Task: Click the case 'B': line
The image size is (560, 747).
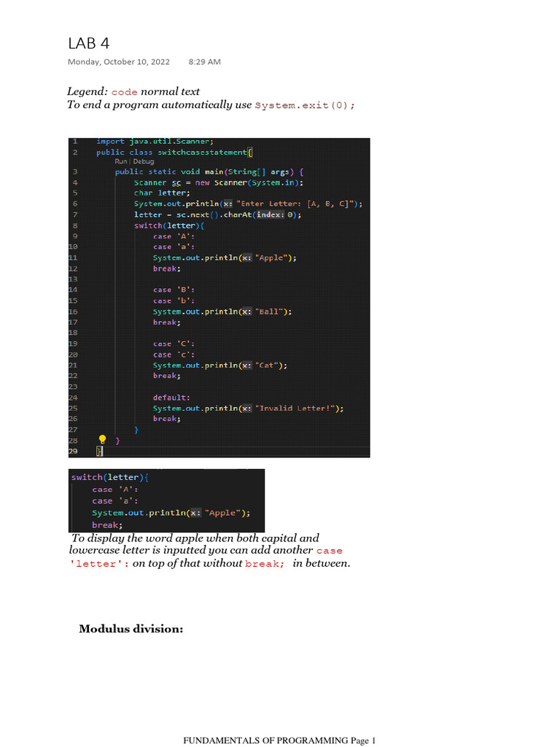Action: (x=174, y=290)
